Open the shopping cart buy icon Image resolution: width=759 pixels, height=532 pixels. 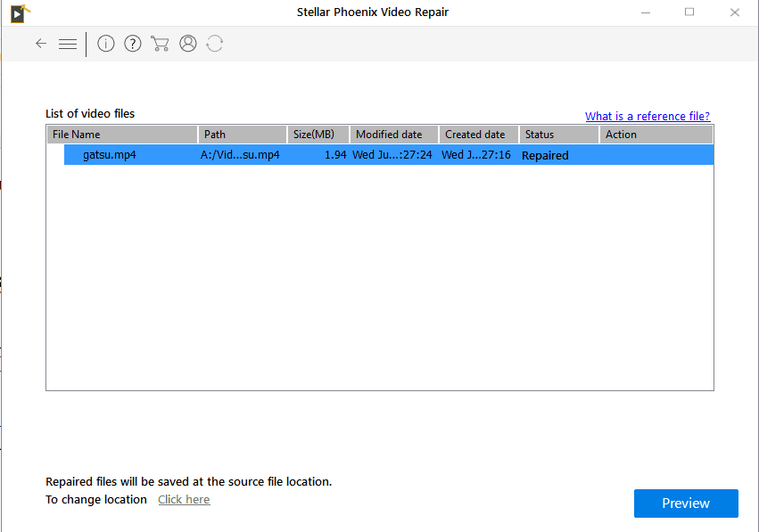pos(160,44)
